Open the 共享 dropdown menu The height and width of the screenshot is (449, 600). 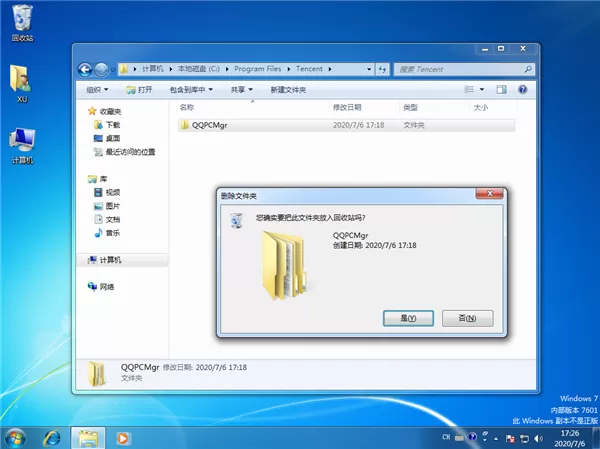point(241,90)
